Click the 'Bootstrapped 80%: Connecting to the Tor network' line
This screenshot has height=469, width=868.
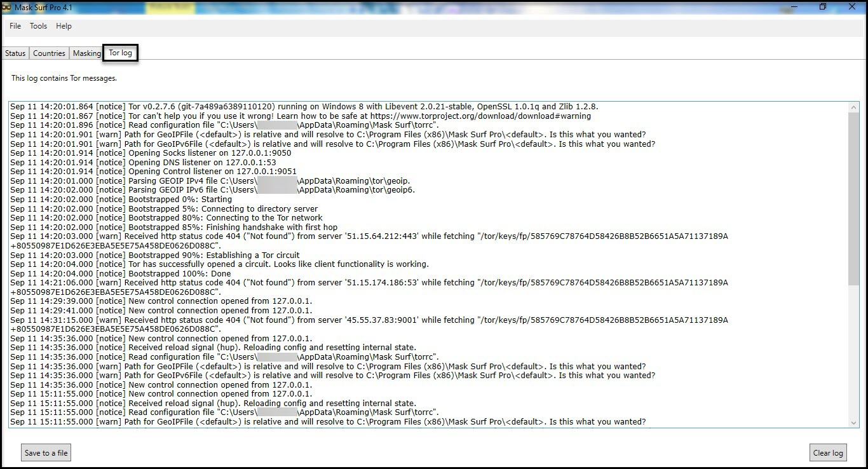pyautogui.click(x=166, y=218)
